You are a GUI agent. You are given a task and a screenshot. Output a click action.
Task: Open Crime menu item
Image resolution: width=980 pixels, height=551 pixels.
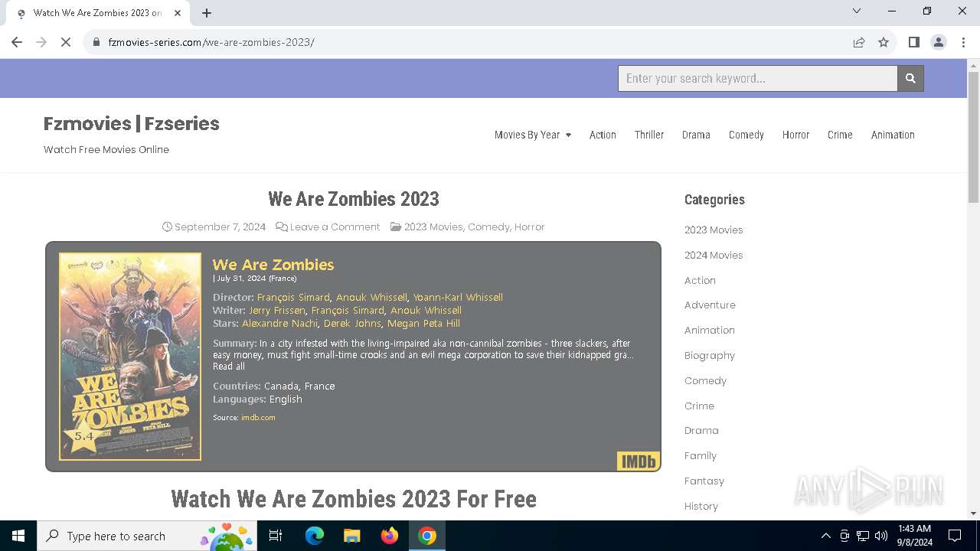click(840, 135)
